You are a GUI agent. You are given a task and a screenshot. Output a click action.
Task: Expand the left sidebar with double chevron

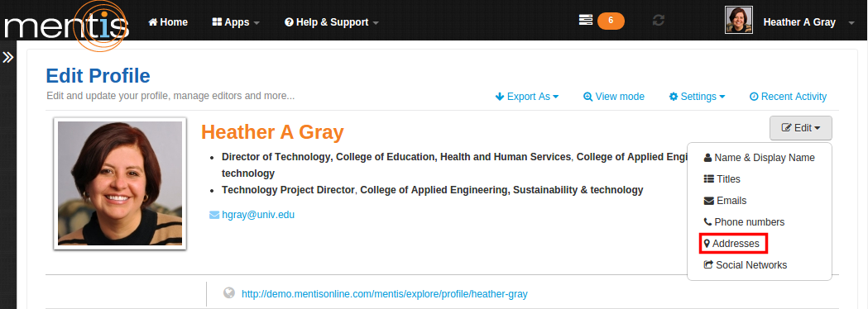pos(7,58)
